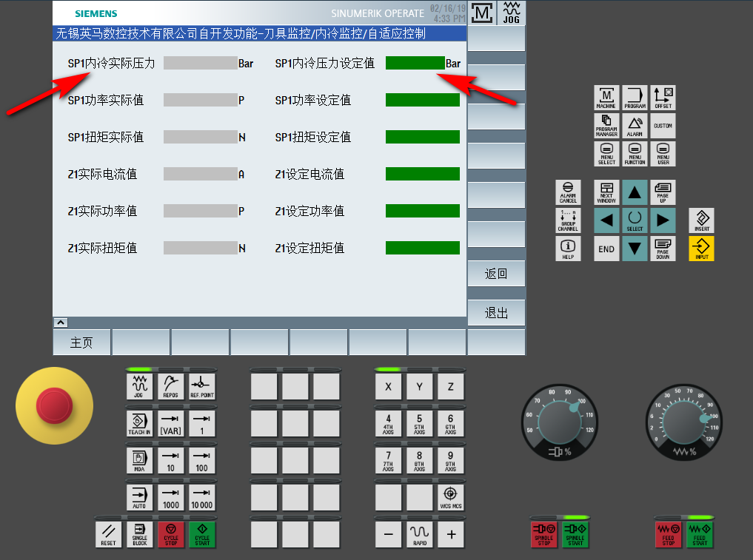Viewport: 753px width, 560px height.
Task: Click SP1内冷压力设定值 green input field
Action: point(415,64)
